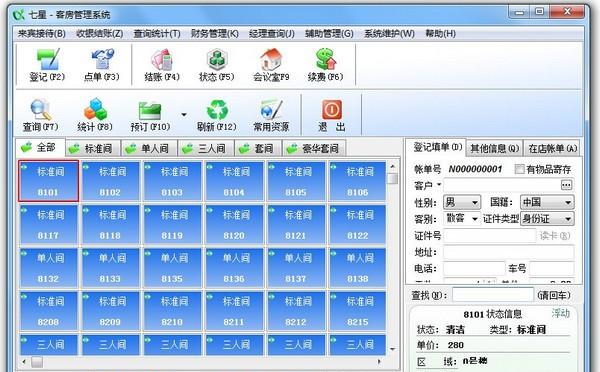Switch to 其他信息 (Q) tab
Image resolution: width=600 pixels, height=372 pixels.
(494, 148)
